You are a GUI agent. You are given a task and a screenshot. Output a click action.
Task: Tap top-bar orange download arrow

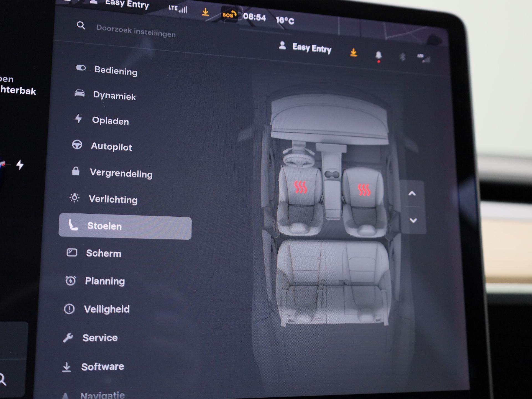(205, 12)
